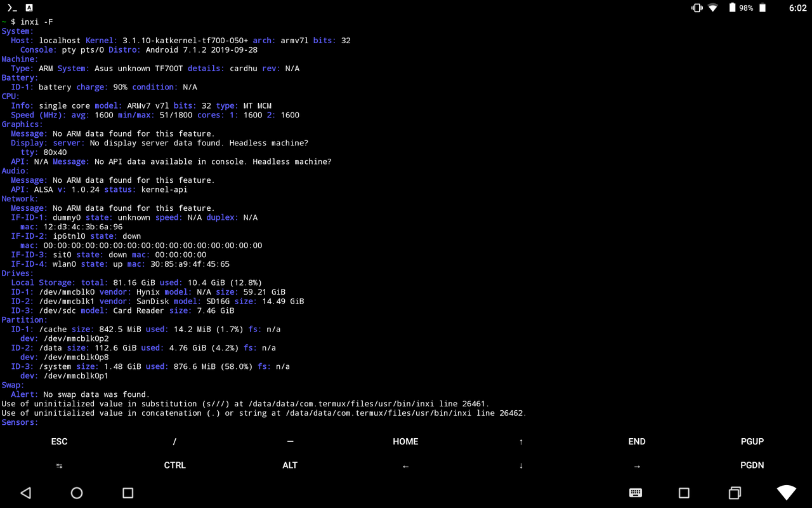The width and height of the screenshot is (812, 508).
Task: Click the battery 'charge:' label
Action: click(x=93, y=87)
